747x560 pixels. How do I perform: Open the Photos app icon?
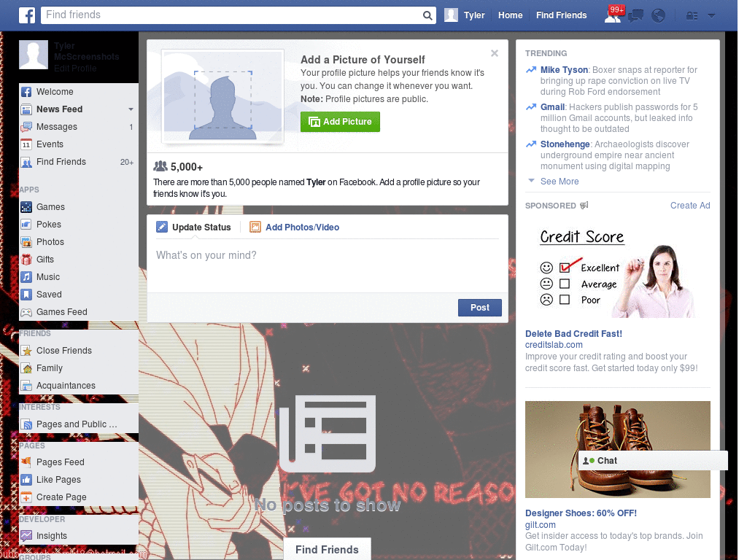(x=26, y=242)
